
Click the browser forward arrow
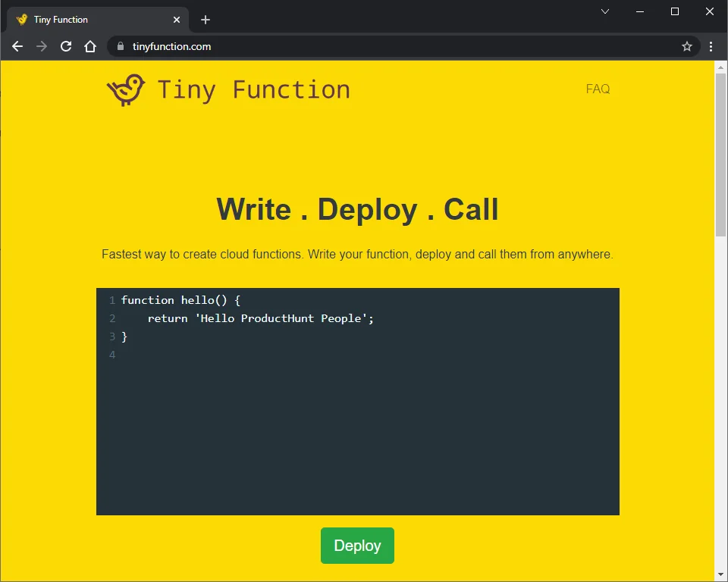pos(42,46)
